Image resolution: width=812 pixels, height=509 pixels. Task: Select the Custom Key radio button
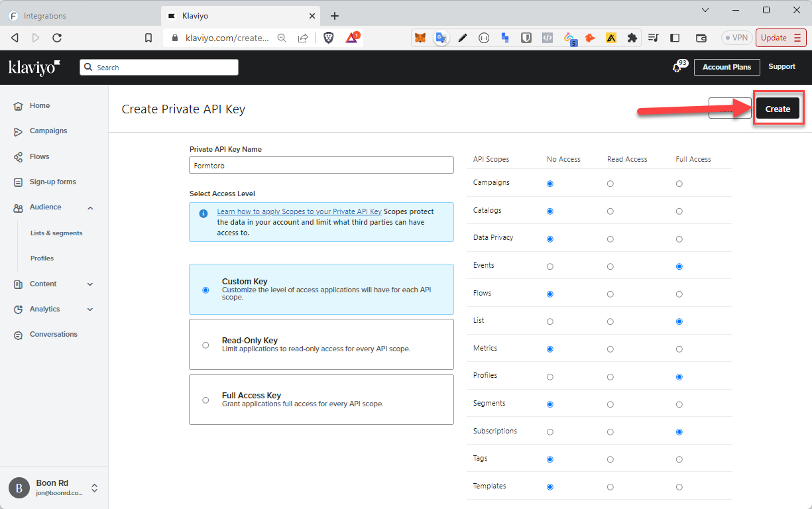pos(205,290)
